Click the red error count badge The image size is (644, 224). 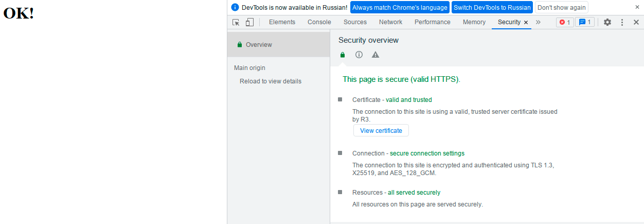click(x=565, y=22)
